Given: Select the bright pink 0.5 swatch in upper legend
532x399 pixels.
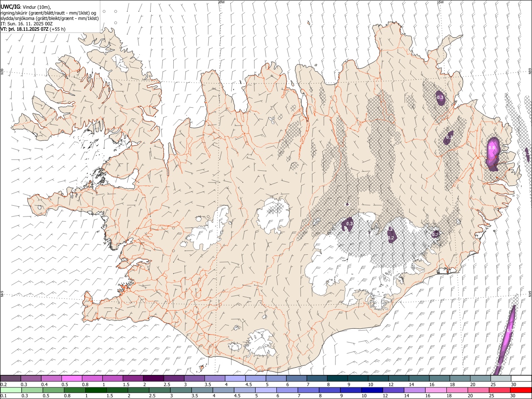Looking at the screenshot, I should click(x=72, y=378).
